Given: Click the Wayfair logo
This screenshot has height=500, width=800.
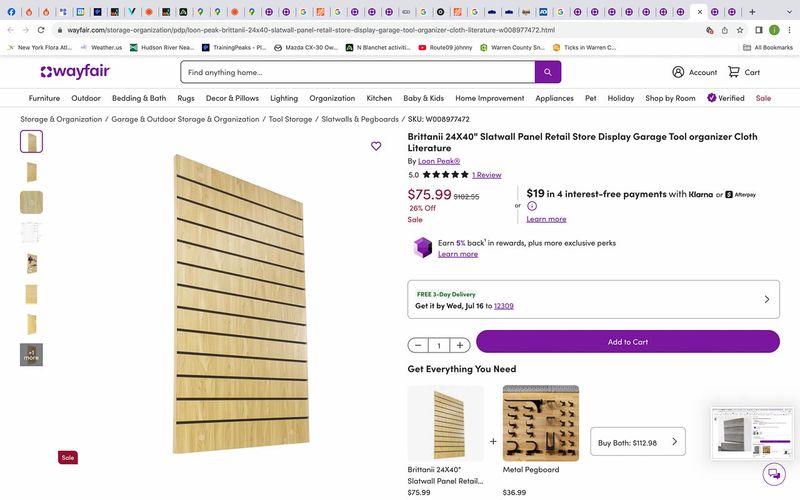Looking at the screenshot, I should click(x=74, y=72).
